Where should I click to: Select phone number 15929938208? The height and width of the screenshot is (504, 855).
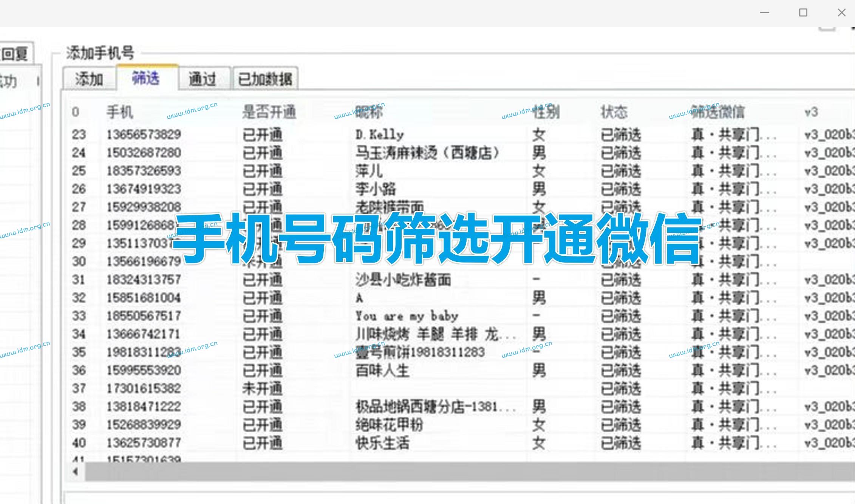coord(144,207)
